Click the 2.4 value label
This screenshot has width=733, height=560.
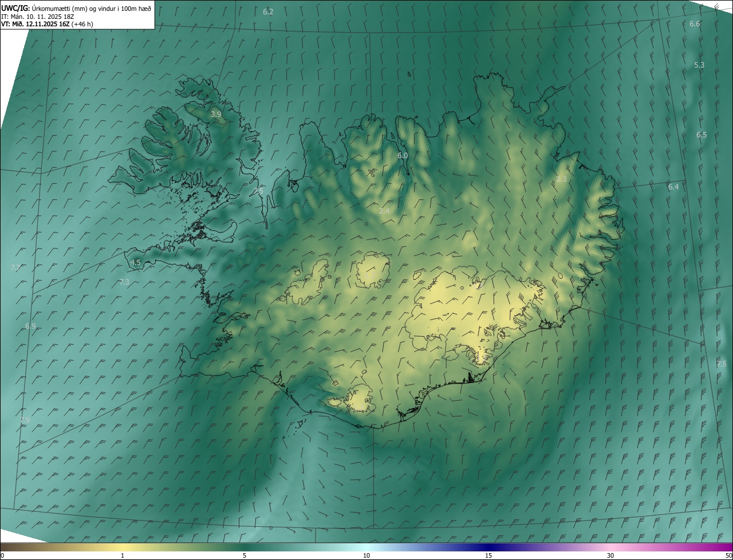(384, 211)
